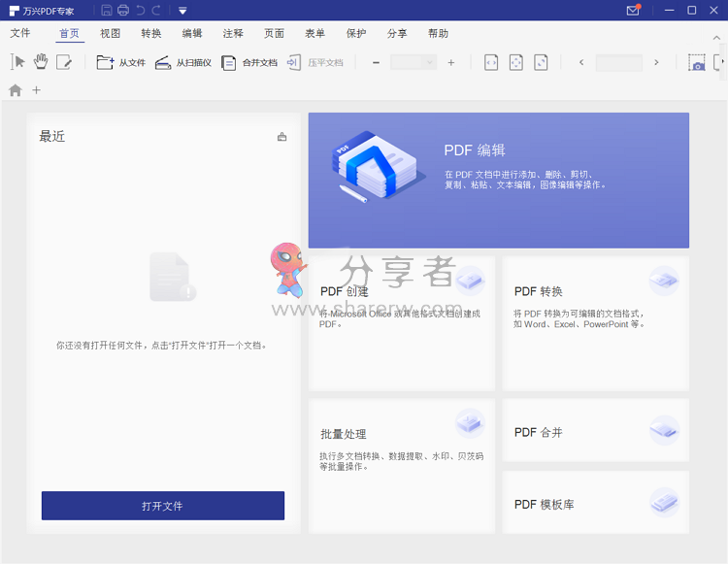Screen dimensions: 728x564
Task: Create PDF 从文件 from file
Action: 120,62
